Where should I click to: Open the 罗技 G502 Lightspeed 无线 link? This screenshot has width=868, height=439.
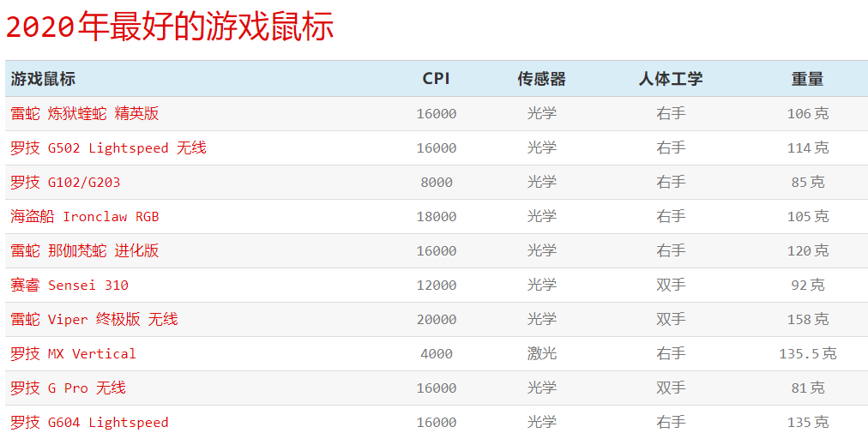click(108, 147)
